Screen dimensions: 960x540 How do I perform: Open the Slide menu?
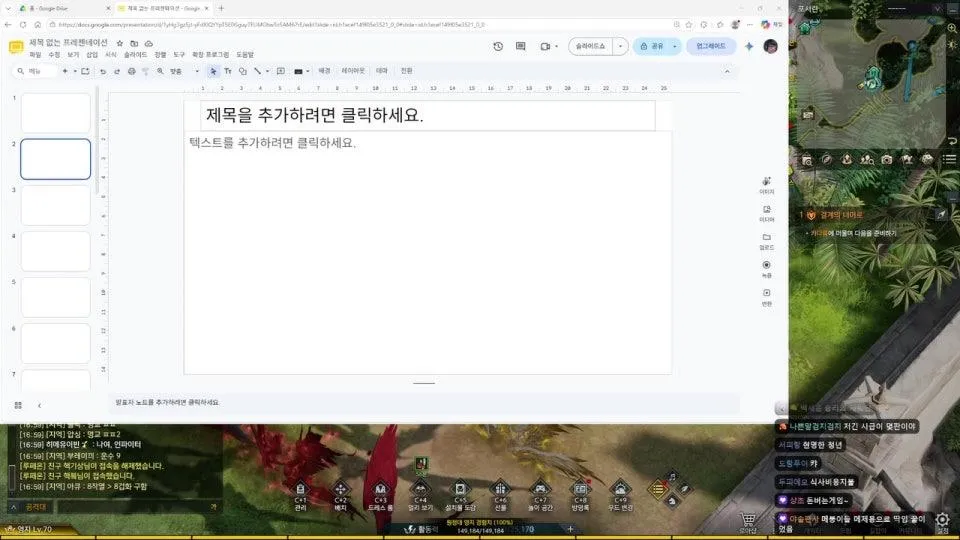coord(135,55)
